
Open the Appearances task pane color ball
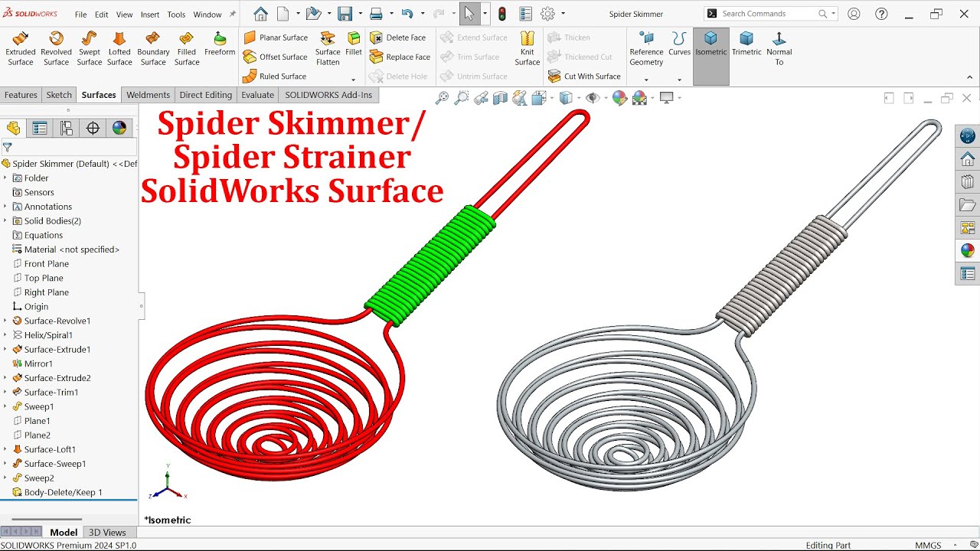tap(968, 250)
